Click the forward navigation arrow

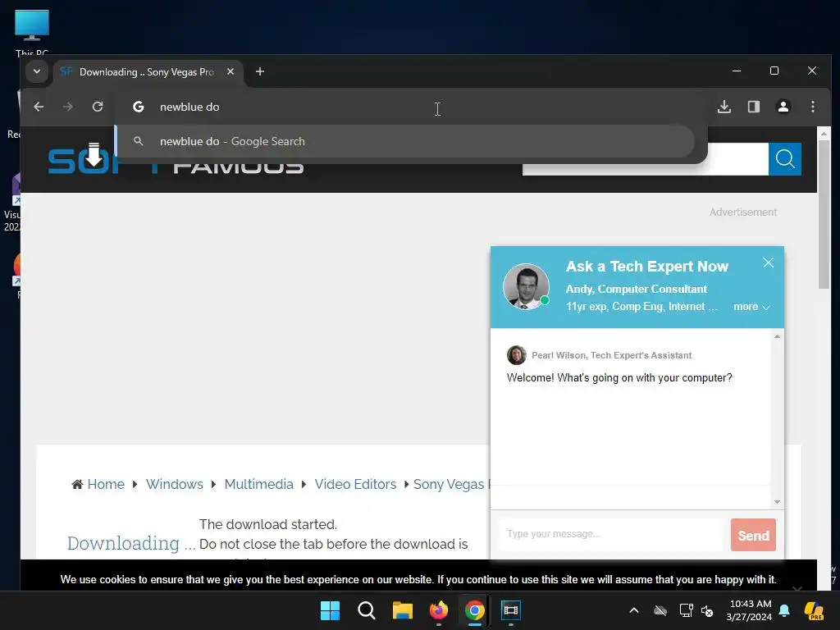click(x=67, y=107)
